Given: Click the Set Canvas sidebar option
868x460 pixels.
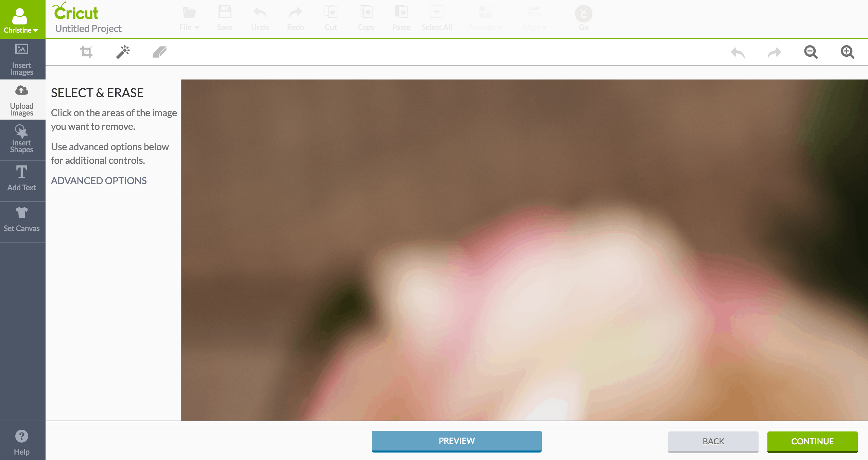Looking at the screenshot, I should click(x=22, y=219).
